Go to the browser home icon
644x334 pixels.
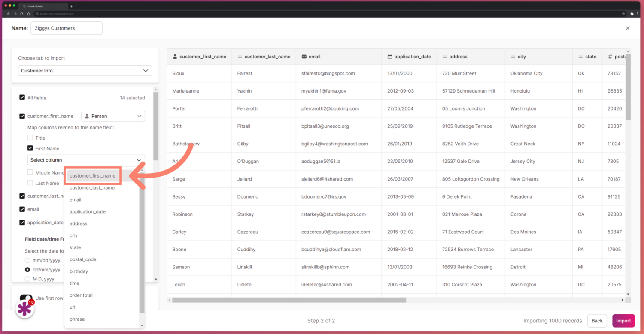tap(29, 14)
